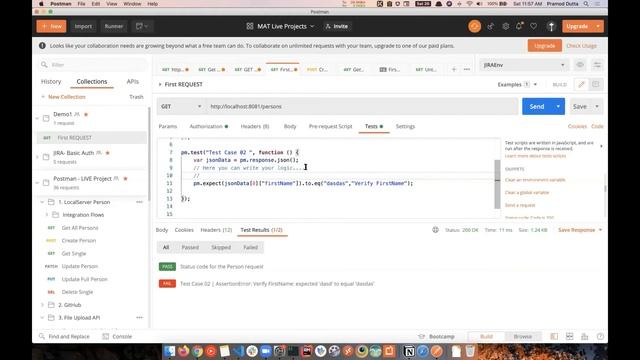Open the settings gear icon

[506, 27]
